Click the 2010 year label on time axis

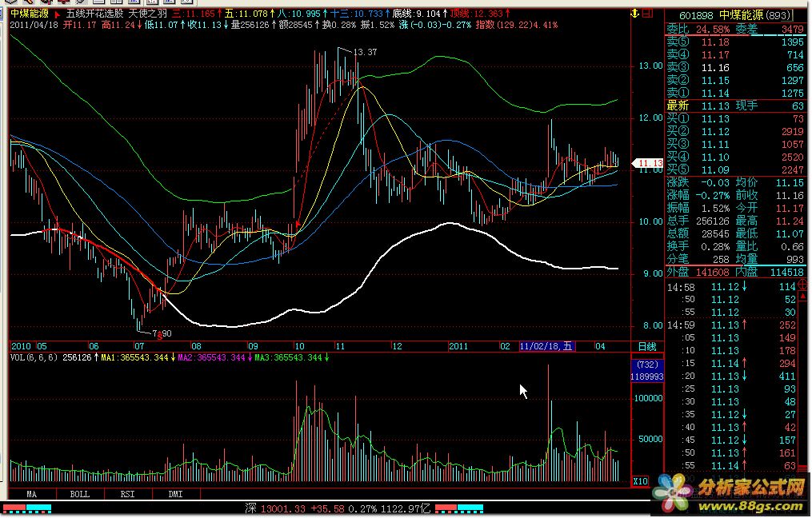(x=22, y=346)
